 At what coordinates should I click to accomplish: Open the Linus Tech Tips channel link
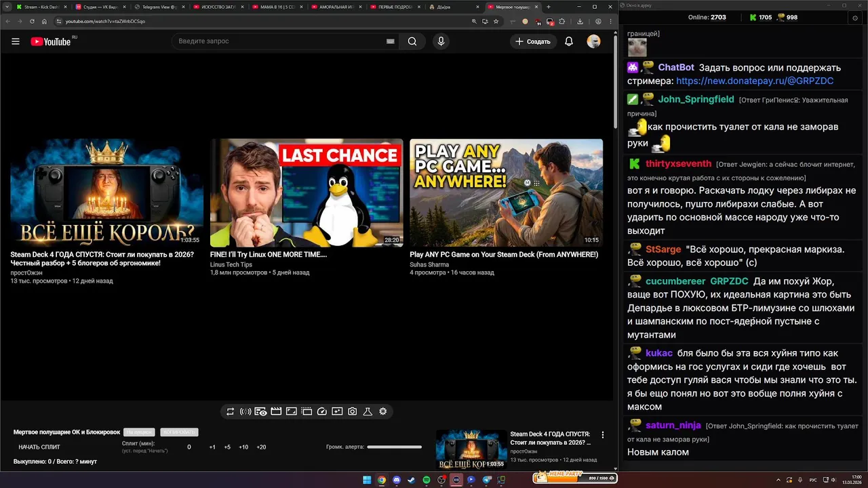pos(231,264)
